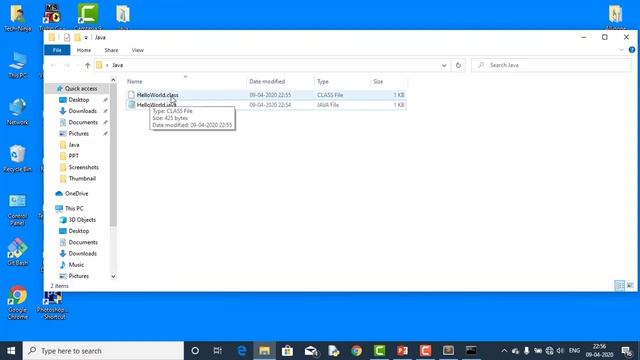
Task: Open PowerPoint from the taskbar
Action: pos(402,351)
